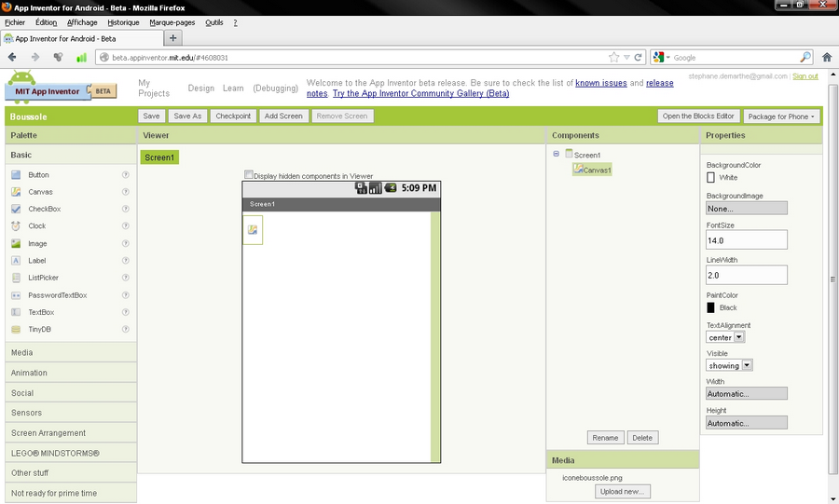This screenshot has width=839, height=504.
Task: Open the Blocks Editor
Action: click(x=697, y=116)
